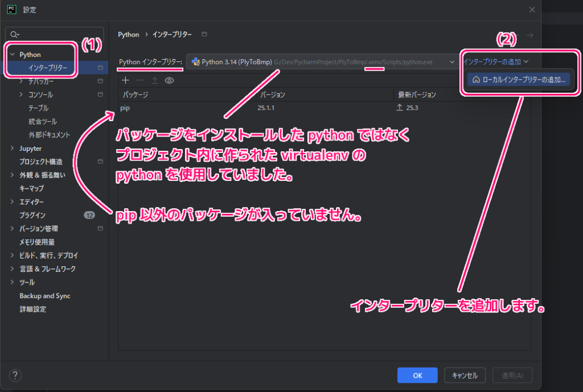The height and width of the screenshot is (392, 583).
Task: Open help via the question mark icon
Action: (15, 376)
